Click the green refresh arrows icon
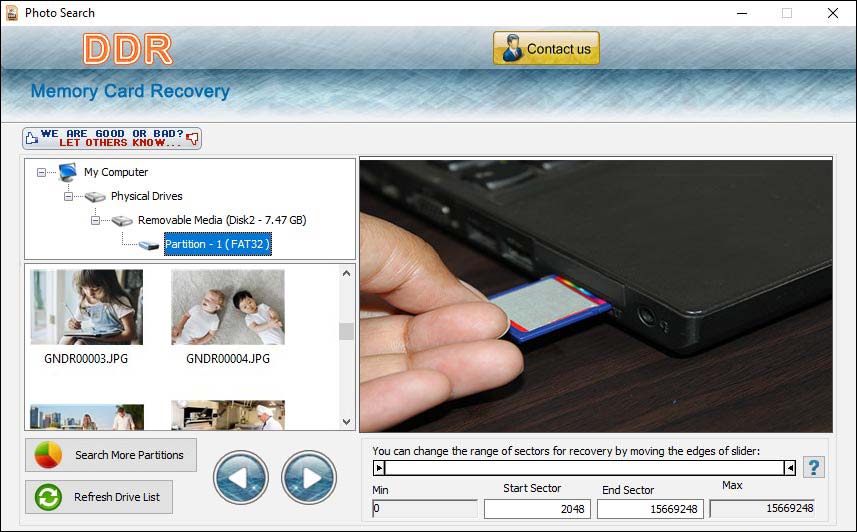 (48, 497)
